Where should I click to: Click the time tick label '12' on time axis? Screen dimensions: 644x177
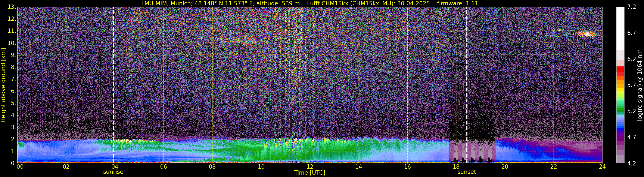click(x=310, y=167)
